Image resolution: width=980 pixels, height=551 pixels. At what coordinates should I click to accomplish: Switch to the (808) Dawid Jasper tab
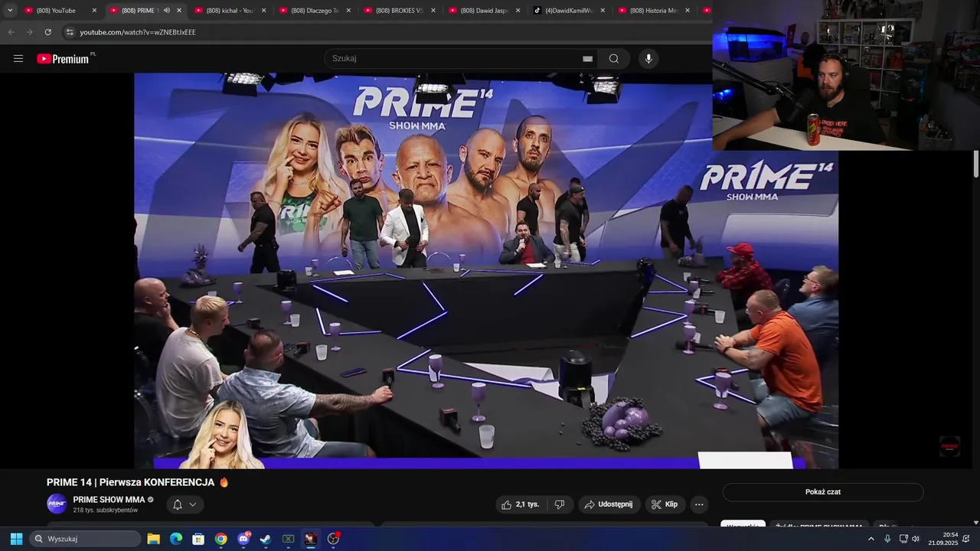(485, 11)
